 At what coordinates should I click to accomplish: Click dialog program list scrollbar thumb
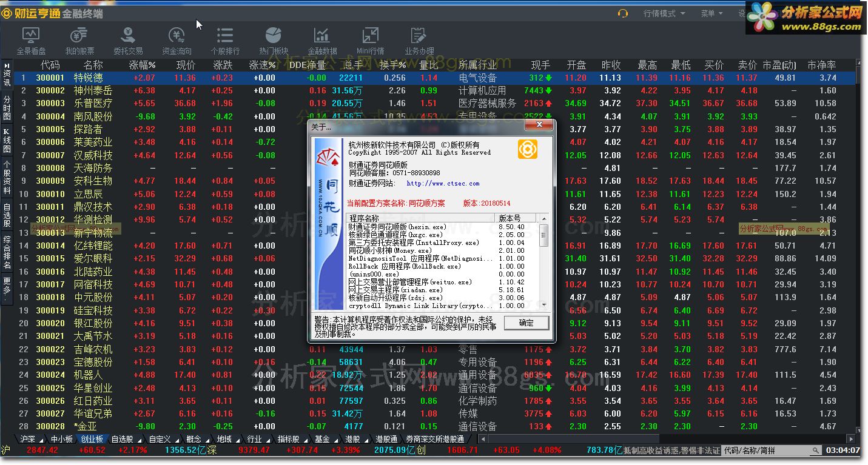(543, 234)
